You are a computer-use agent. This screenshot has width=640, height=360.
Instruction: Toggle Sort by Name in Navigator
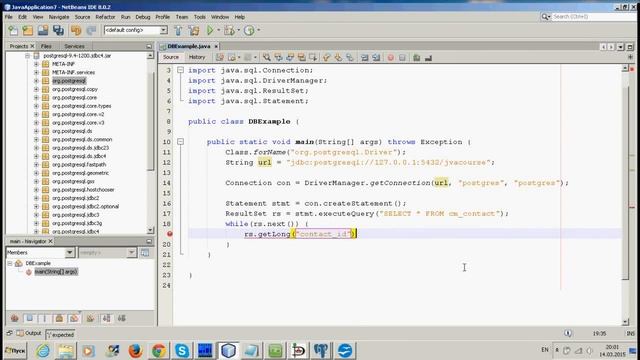click(x=107, y=318)
